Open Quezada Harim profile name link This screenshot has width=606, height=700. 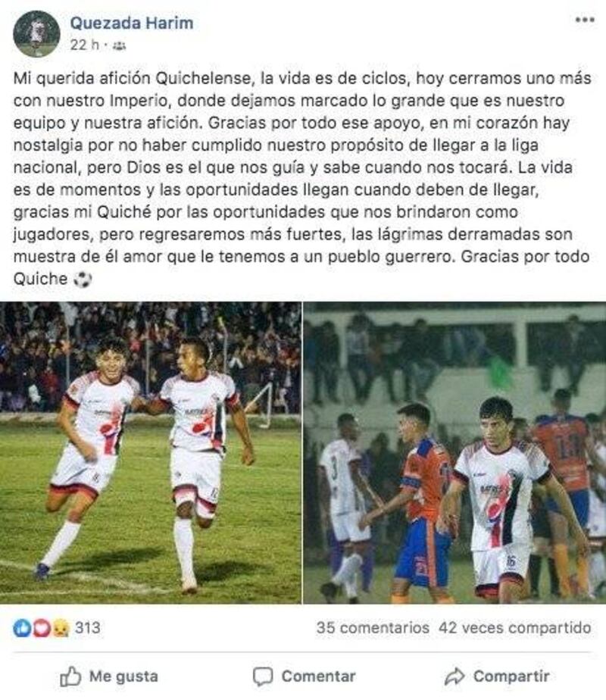coord(132,23)
